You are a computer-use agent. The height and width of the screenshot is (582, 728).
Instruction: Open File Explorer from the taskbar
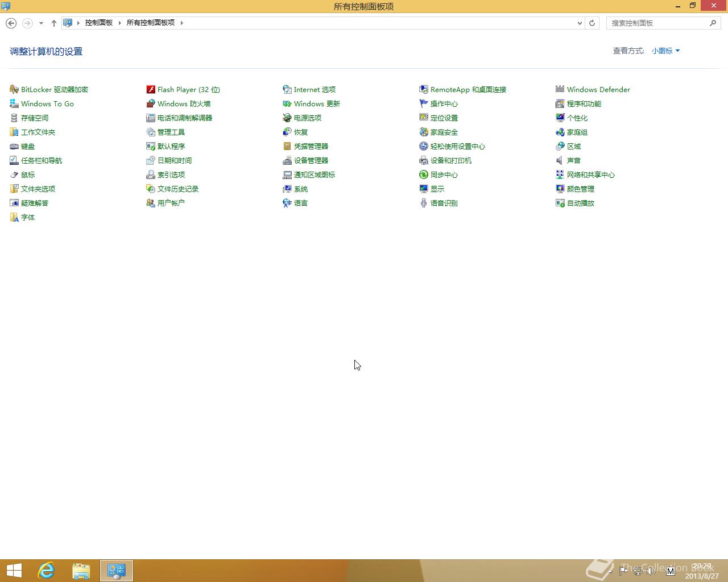point(81,571)
